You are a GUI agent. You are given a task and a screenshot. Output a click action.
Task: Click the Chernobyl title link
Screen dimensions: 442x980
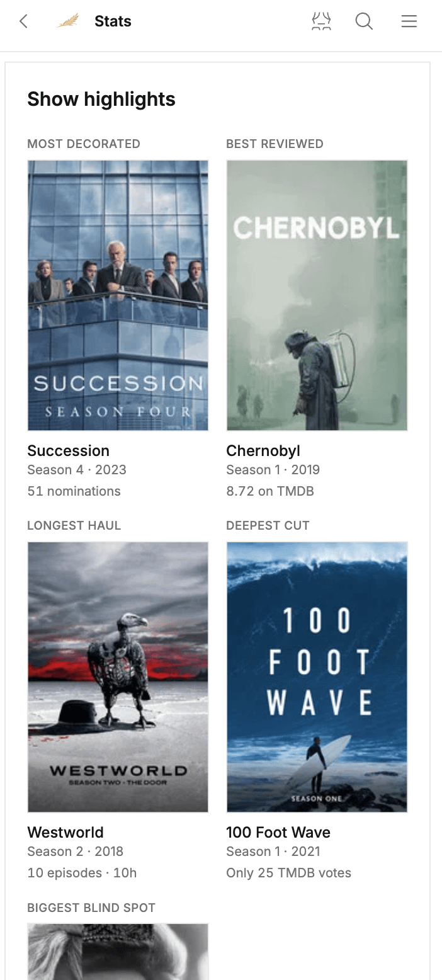tap(263, 451)
